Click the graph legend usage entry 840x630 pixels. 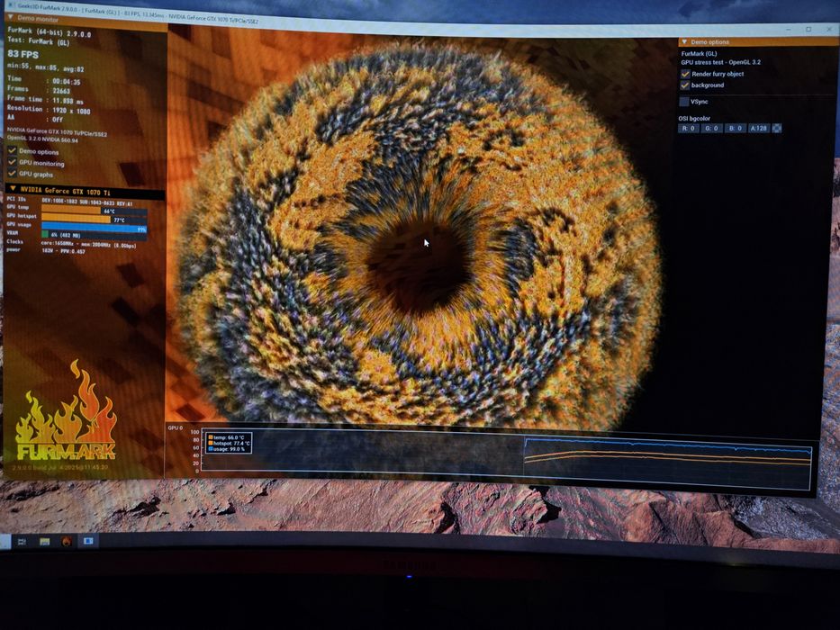point(227,449)
